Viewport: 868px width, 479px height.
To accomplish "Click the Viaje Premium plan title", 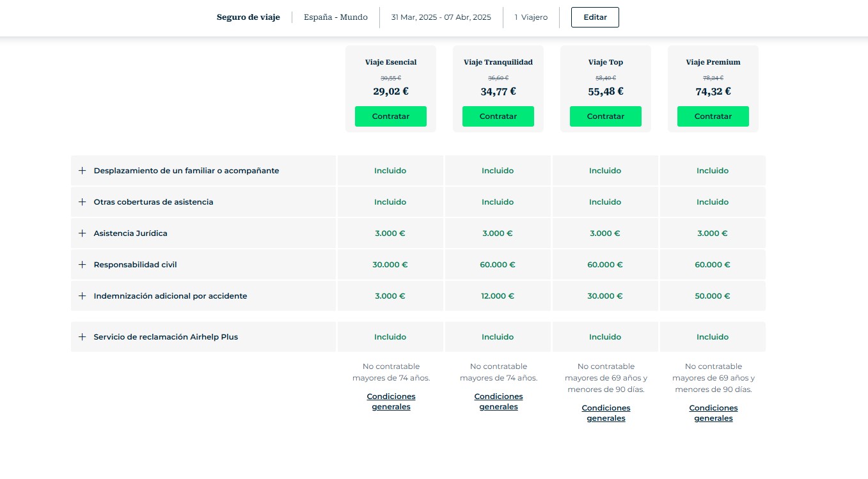I will tap(713, 62).
